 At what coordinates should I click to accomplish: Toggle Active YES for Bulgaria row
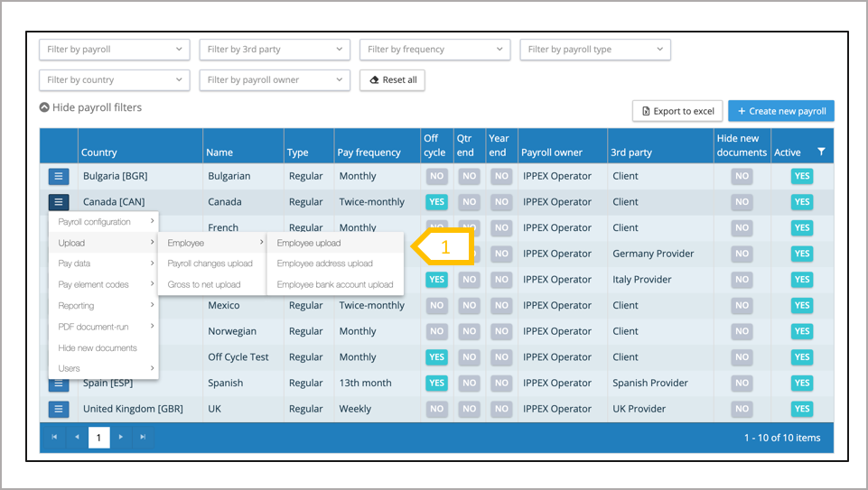pyautogui.click(x=801, y=176)
